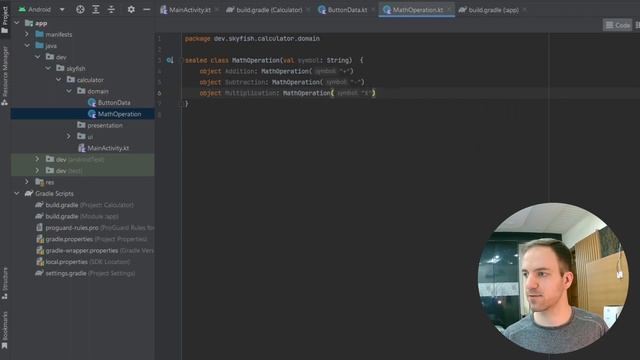
Task: Click the Android robot icon in toolbar
Action: (x=22, y=9)
